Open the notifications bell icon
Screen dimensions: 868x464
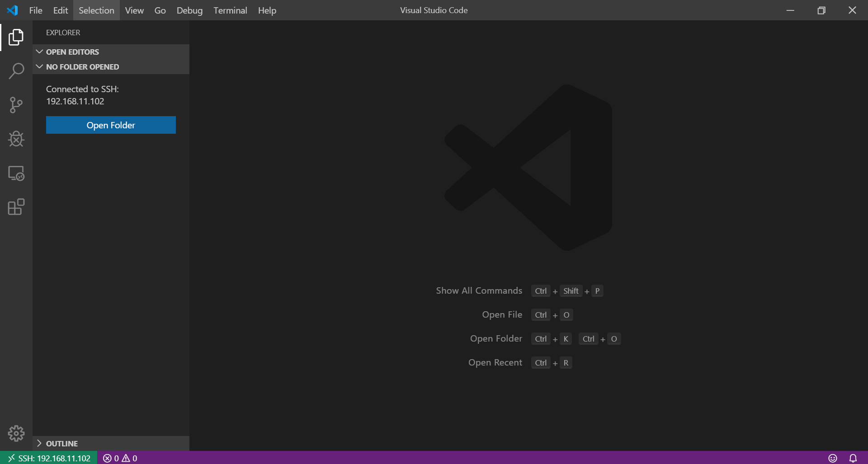tap(853, 458)
